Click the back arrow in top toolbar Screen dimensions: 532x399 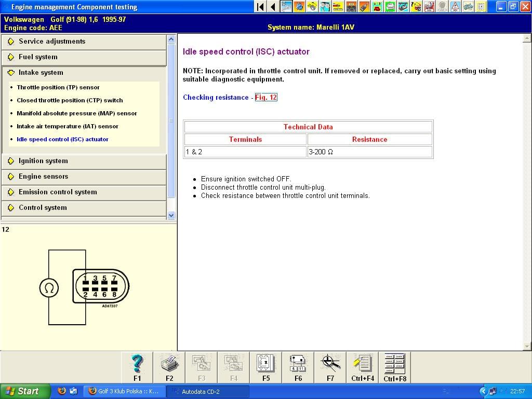(273, 7)
